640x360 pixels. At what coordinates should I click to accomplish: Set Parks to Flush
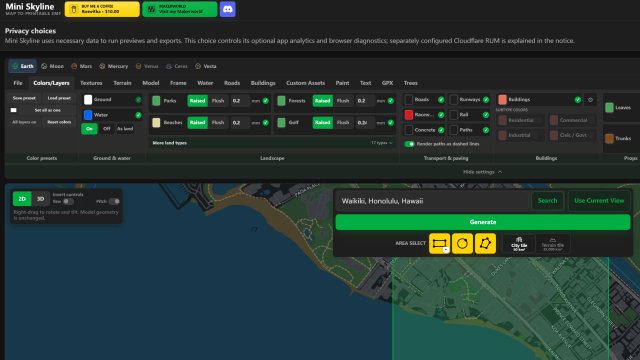[x=218, y=100]
